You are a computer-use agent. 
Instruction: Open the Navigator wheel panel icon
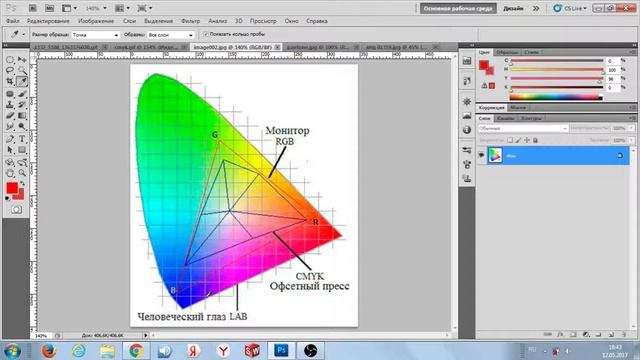click(x=467, y=101)
